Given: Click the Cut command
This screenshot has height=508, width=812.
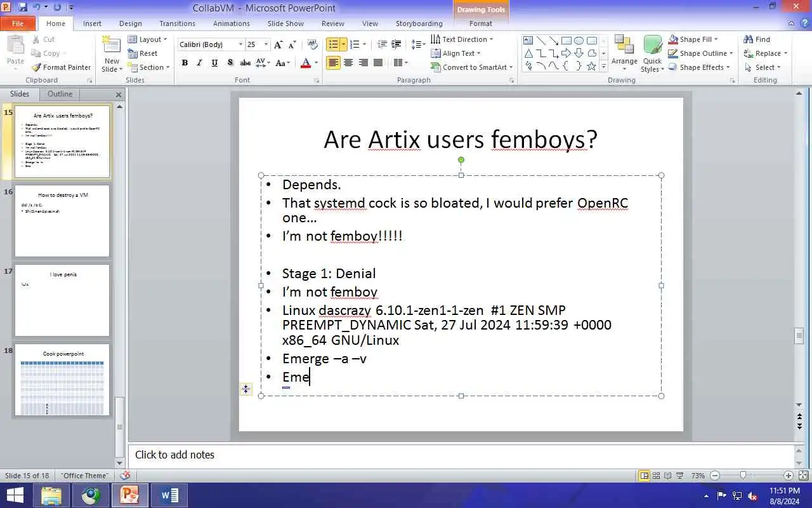Looking at the screenshot, I should (x=43, y=39).
